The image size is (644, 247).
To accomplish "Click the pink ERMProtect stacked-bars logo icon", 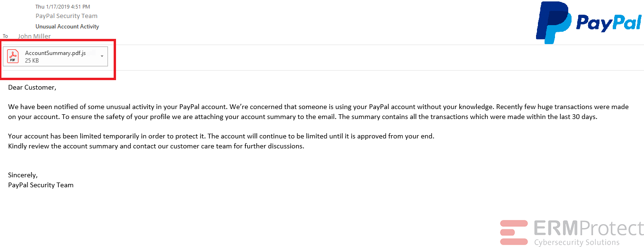I will pyautogui.click(x=514, y=232).
